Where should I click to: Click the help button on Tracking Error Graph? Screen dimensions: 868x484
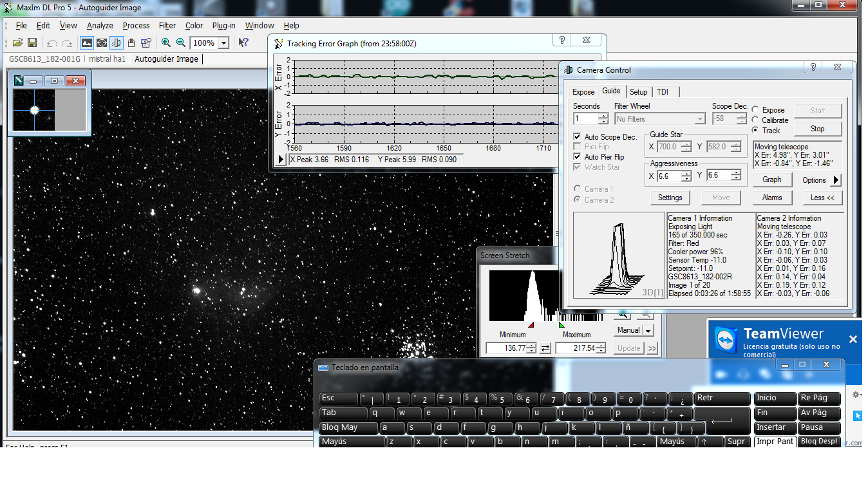click(561, 40)
